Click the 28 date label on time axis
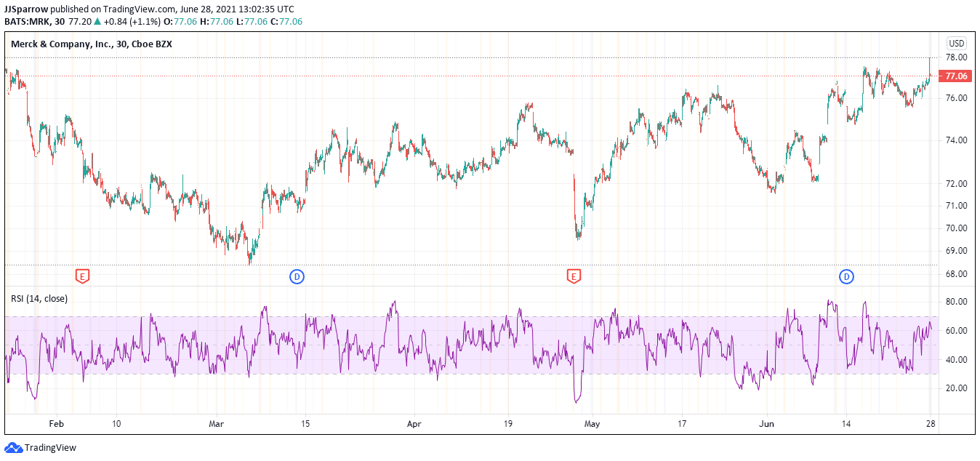The height and width of the screenshot is (461, 980). pos(930,422)
